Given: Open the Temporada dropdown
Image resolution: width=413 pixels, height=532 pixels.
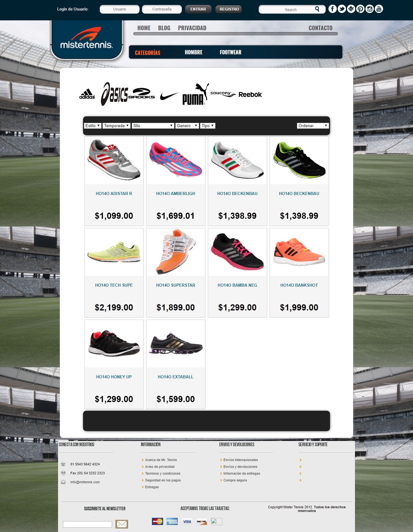Looking at the screenshot, I should [x=116, y=126].
